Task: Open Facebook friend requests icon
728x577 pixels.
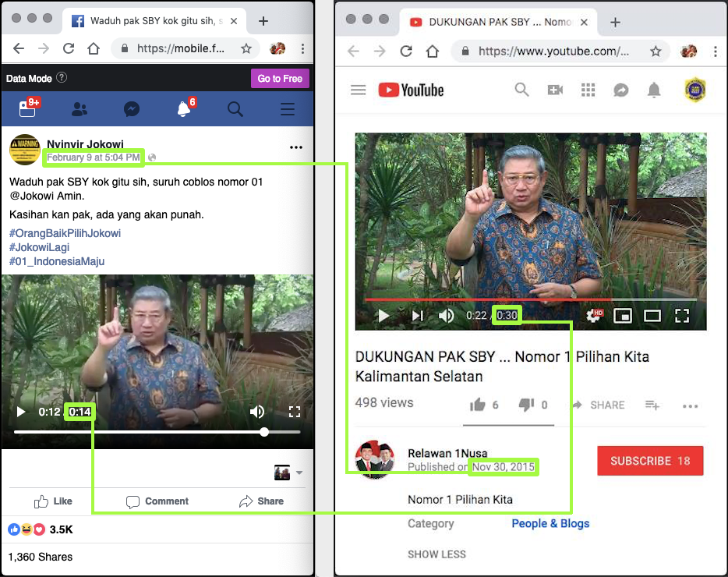Action: [x=80, y=110]
